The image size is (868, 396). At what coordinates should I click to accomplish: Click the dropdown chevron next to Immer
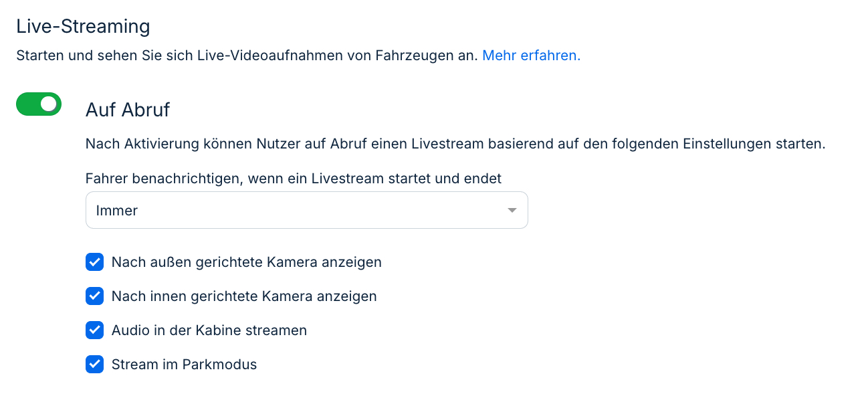pyautogui.click(x=512, y=209)
